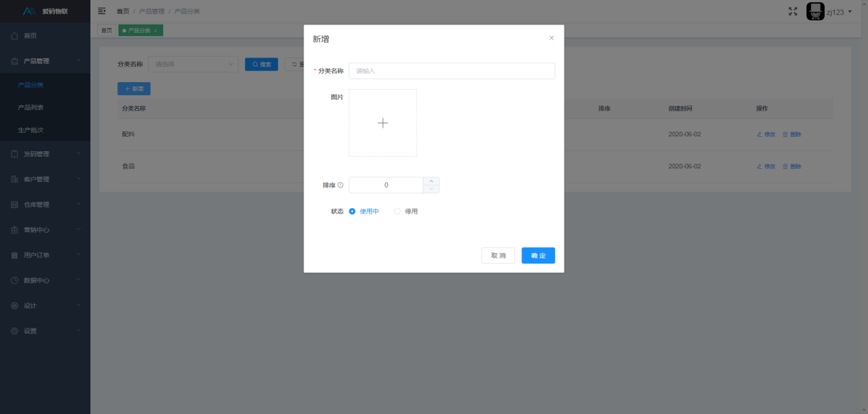Click the 数据中心 pie chart icon
The image size is (868, 414).
click(x=14, y=281)
